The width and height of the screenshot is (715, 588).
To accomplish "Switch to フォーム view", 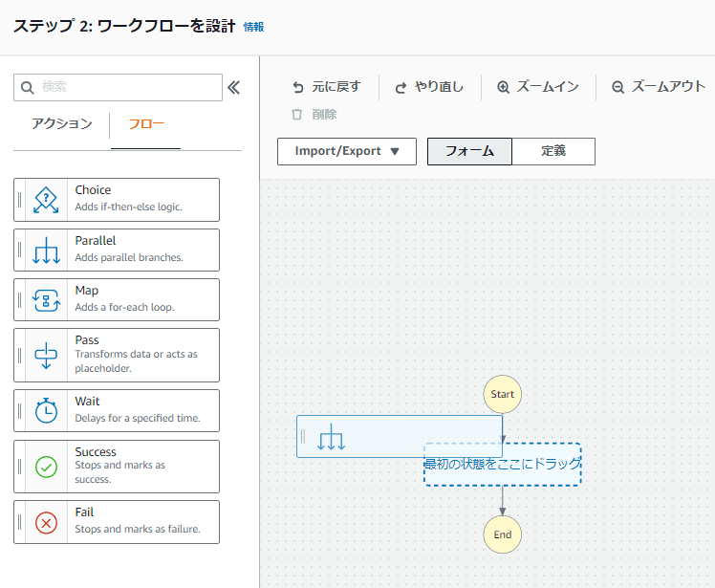I will [x=469, y=151].
